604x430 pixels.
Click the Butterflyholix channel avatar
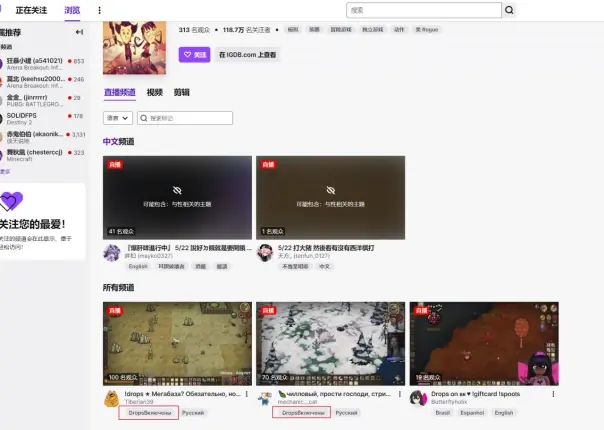[x=418, y=399]
